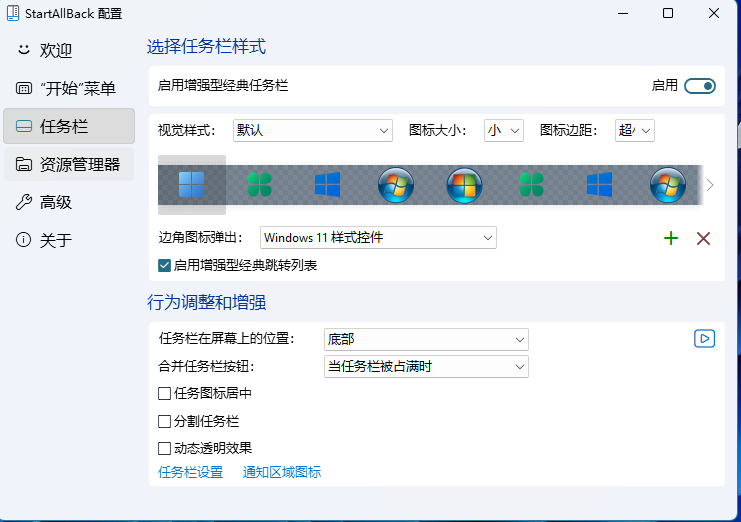
Task: Open 任务栏在屏幕上的位置 dropdown
Action: click(x=426, y=340)
